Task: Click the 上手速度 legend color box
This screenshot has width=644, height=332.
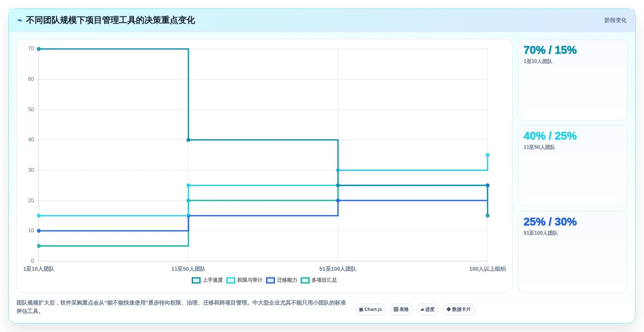Action: [x=196, y=280]
